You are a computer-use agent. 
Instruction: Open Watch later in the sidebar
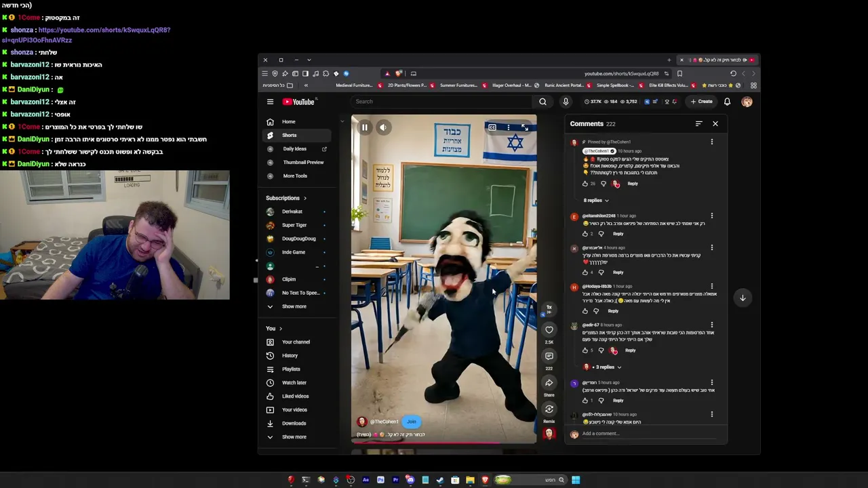296,383
